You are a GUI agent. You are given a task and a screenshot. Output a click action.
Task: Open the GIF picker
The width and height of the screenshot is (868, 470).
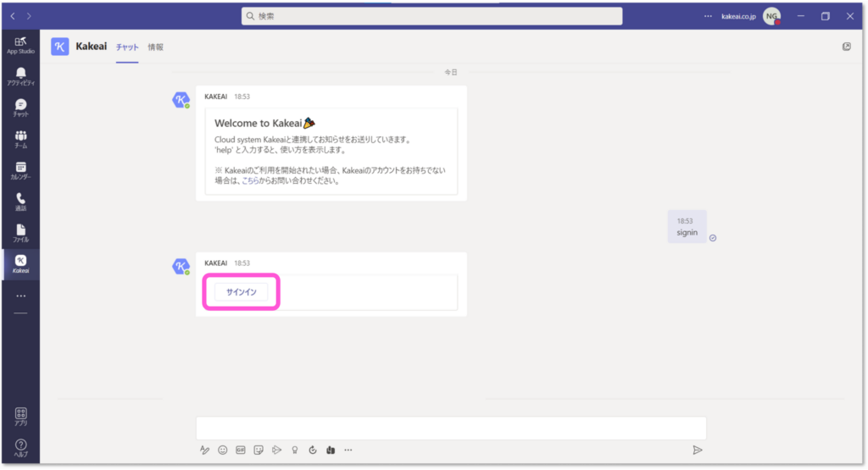(240, 450)
